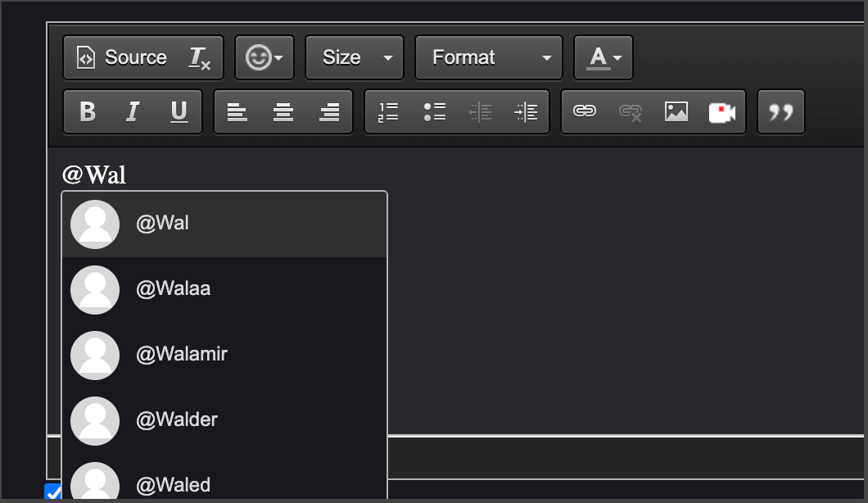
Task: Insert an image
Action: point(676,111)
